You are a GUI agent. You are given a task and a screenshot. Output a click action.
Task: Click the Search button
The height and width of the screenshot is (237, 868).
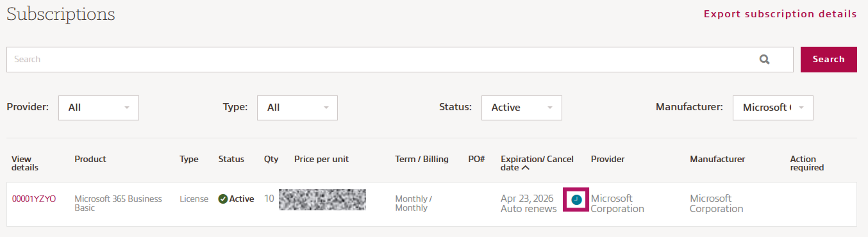(x=829, y=59)
